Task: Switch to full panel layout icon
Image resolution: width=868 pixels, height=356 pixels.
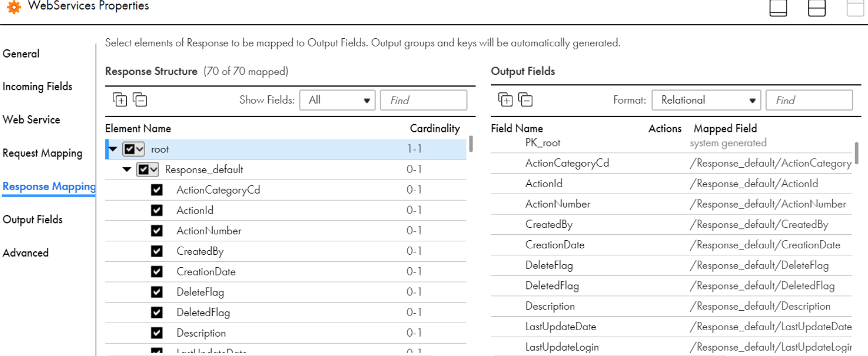Action: click(856, 8)
